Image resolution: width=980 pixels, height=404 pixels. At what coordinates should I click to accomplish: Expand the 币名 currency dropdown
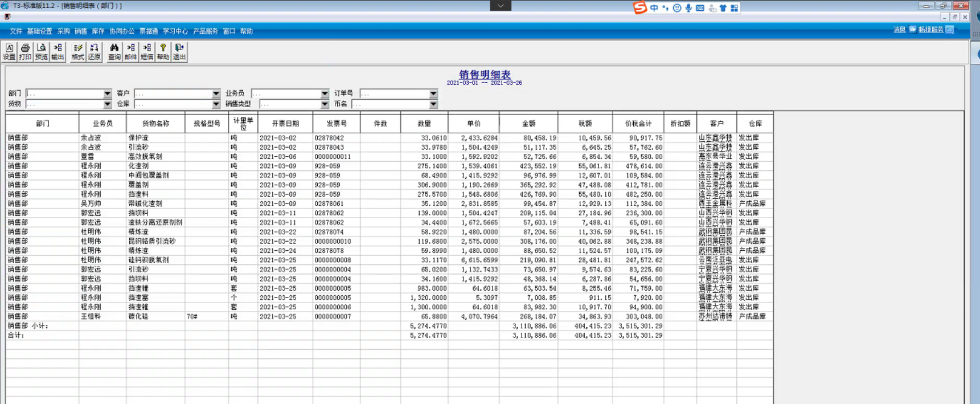433,104
